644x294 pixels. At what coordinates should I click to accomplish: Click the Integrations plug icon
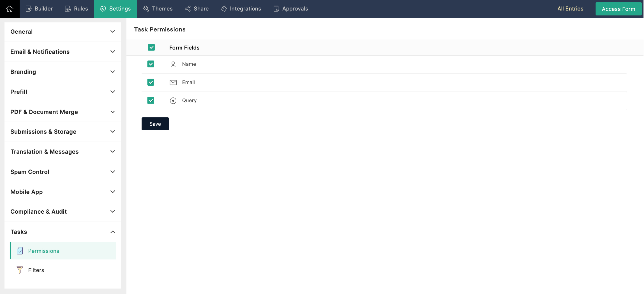click(x=224, y=9)
